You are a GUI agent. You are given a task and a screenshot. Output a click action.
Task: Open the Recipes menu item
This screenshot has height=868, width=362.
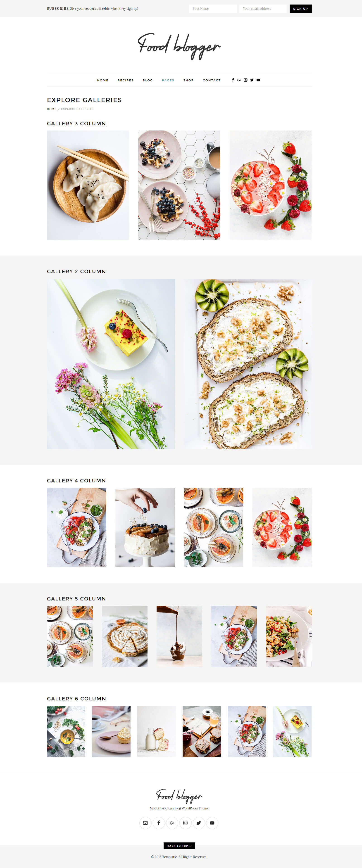(x=125, y=81)
